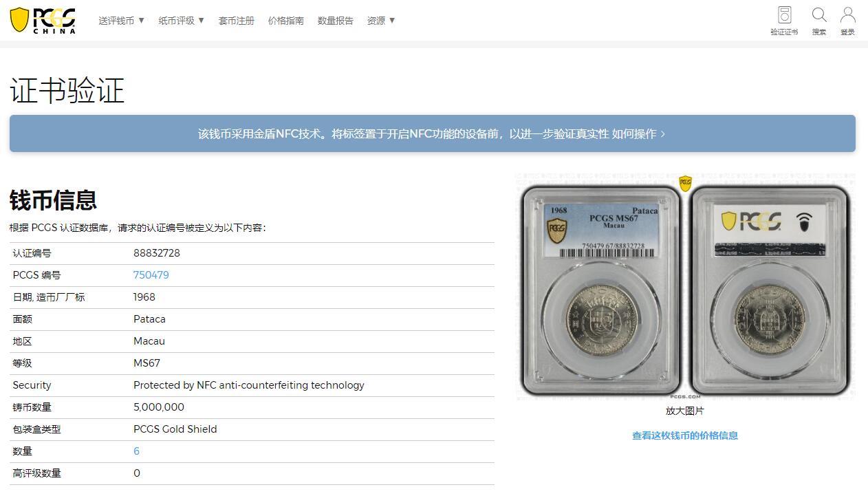The image size is (868, 496).
Task: Open PCGS number 750479 link
Action: pyautogui.click(x=151, y=275)
